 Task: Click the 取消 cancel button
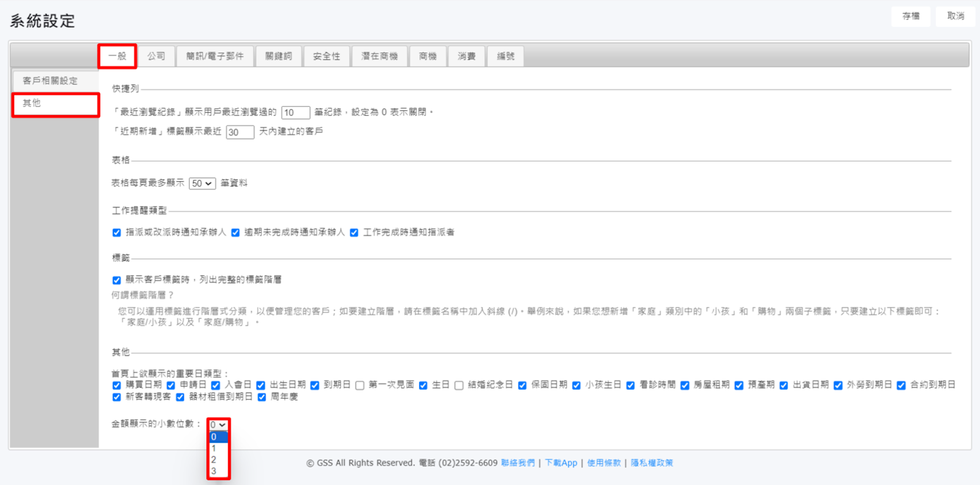[955, 17]
